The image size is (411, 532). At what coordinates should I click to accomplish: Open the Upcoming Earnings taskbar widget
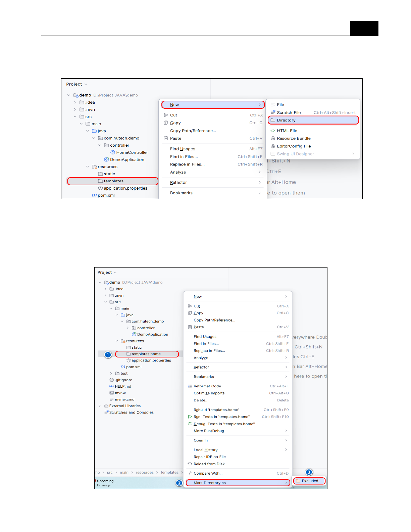[105, 483]
